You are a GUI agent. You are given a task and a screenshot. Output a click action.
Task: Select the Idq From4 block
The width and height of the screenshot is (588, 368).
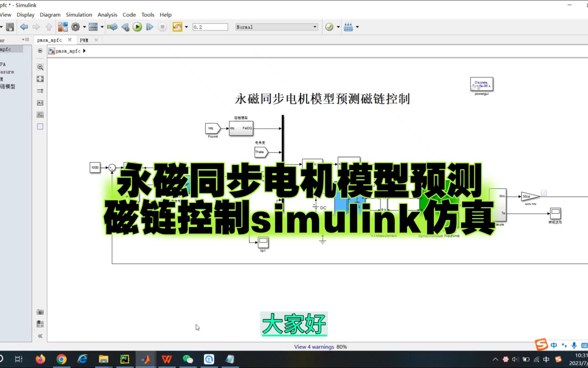click(x=213, y=128)
